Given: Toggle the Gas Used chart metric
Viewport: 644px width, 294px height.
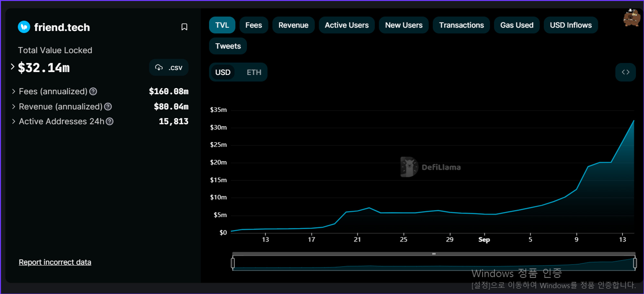Looking at the screenshot, I should coord(517,25).
